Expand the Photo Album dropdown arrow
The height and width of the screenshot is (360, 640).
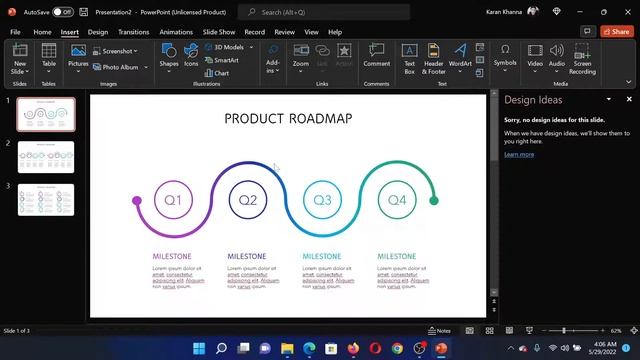(x=146, y=67)
